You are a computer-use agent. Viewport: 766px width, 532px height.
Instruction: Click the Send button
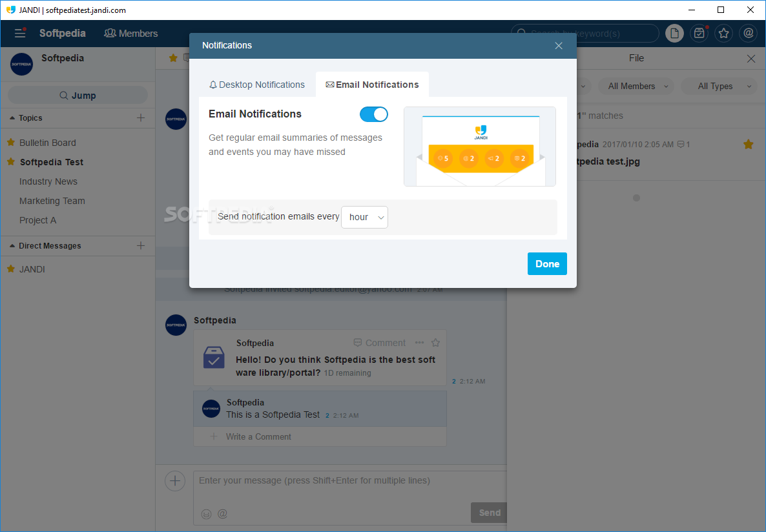[x=489, y=513]
